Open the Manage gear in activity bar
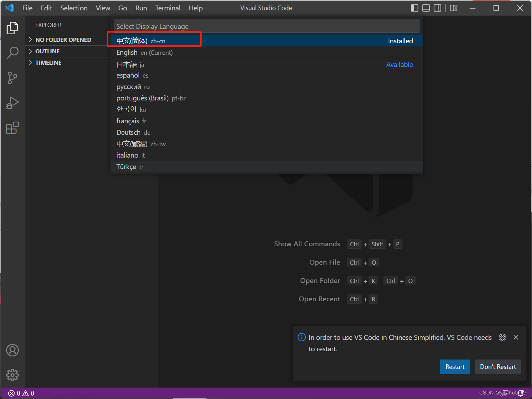The height and width of the screenshot is (399, 532). click(x=12, y=375)
